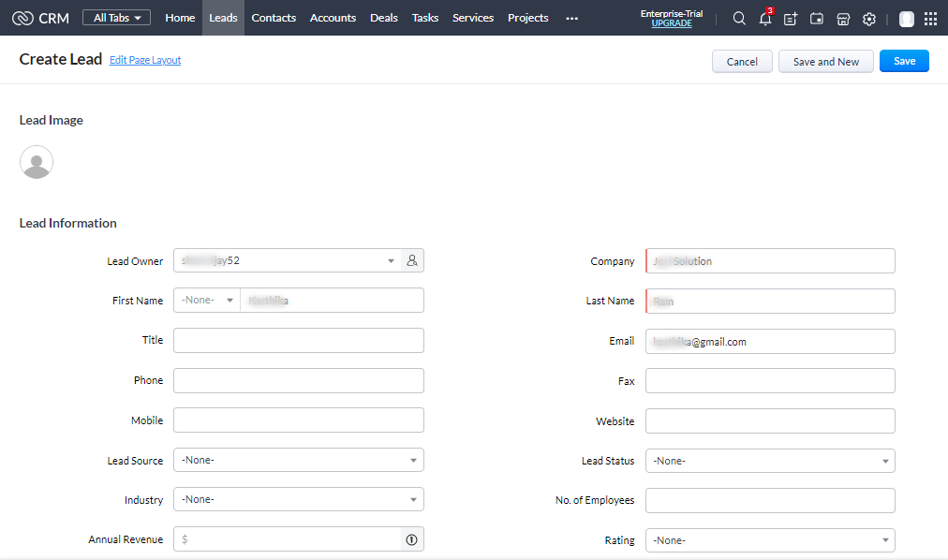Click the lead owner user lookup icon
948x560 pixels.
[x=412, y=261]
